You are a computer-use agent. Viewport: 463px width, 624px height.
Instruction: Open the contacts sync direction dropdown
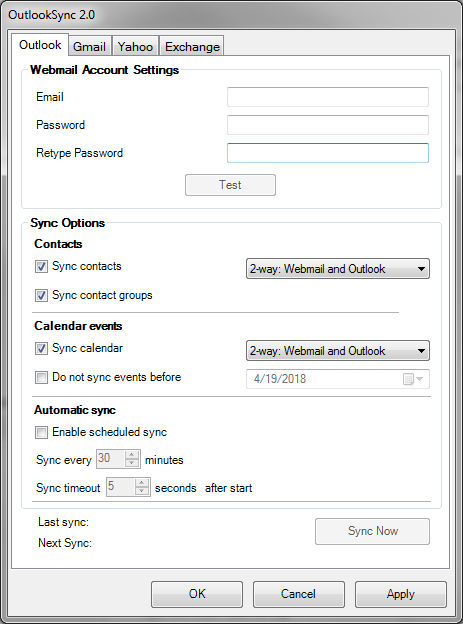point(338,269)
